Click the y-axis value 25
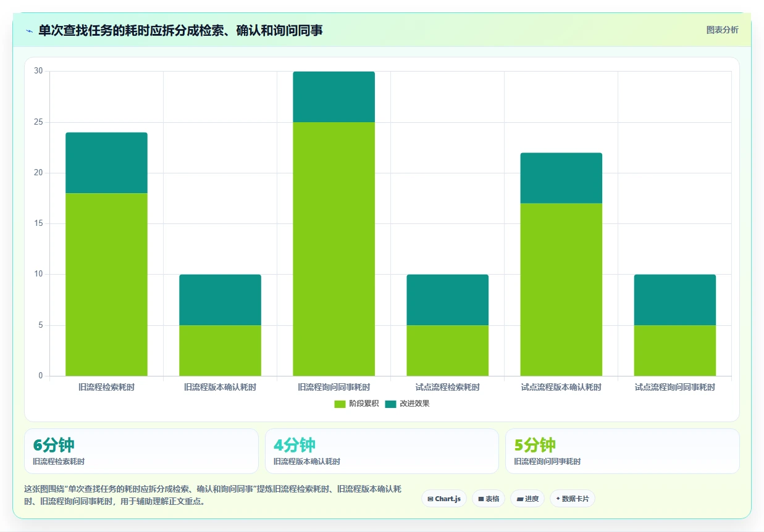Image resolution: width=764 pixels, height=532 pixels. click(x=38, y=122)
